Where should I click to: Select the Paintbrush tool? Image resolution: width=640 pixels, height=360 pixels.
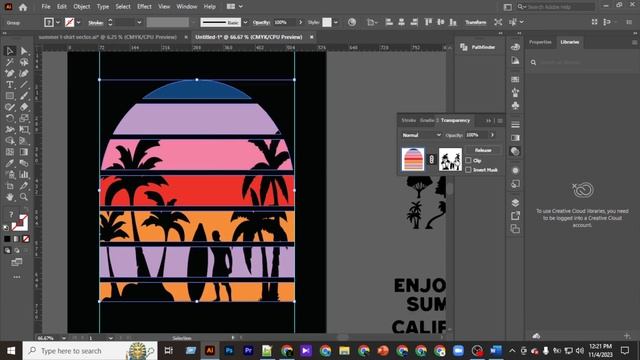[x=24, y=96]
